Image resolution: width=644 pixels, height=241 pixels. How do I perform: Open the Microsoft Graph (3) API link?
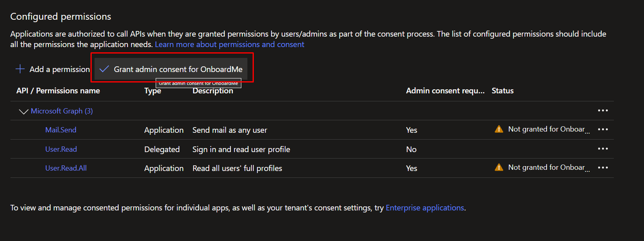coord(62,111)
